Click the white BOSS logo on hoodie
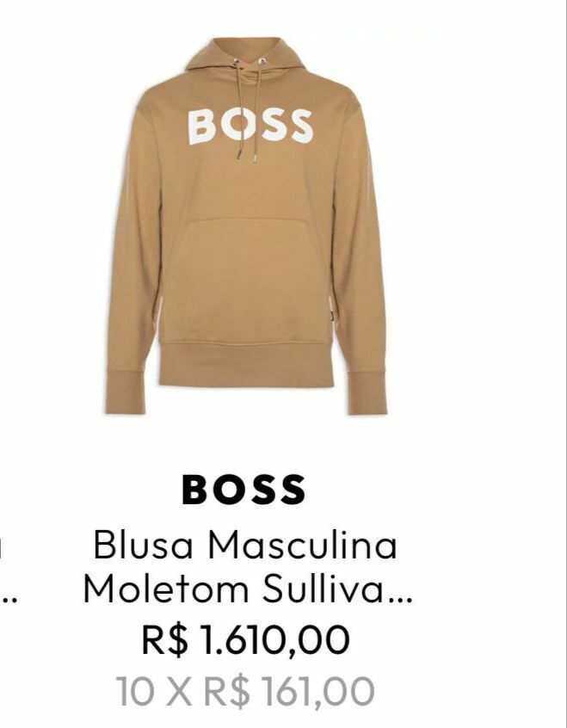 tap(250, 126)
